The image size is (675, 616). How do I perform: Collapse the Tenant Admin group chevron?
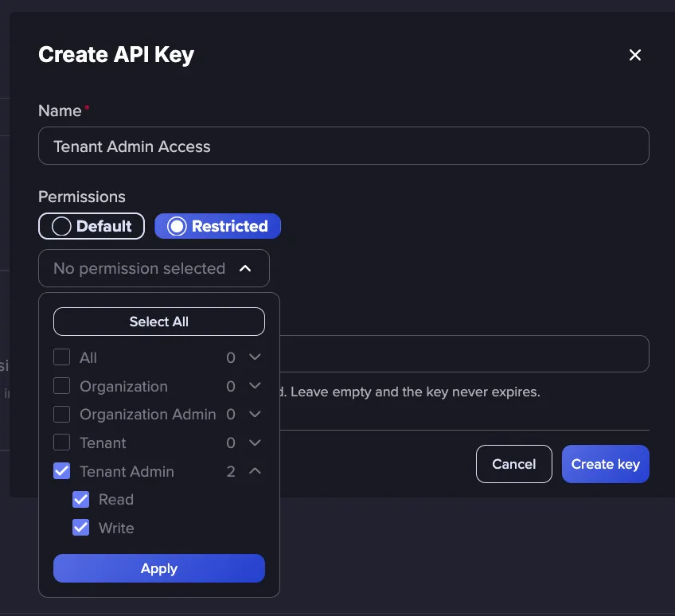point(255,471)
